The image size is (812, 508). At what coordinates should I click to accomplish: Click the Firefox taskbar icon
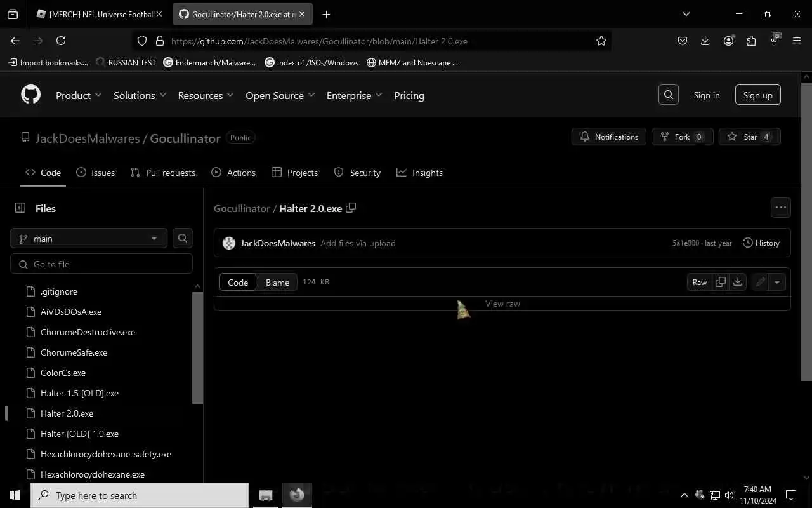tap(296, 495)
